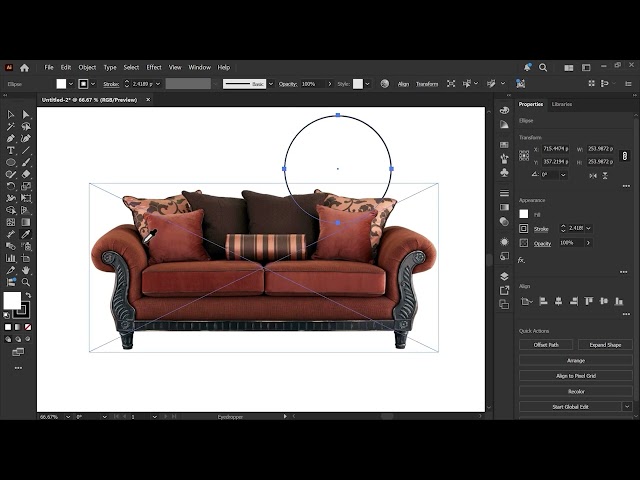Image resolution: width=640 pixels, height=480 pixels.
Task: Flip the ellipse horizontally
Action: [593, 176]
